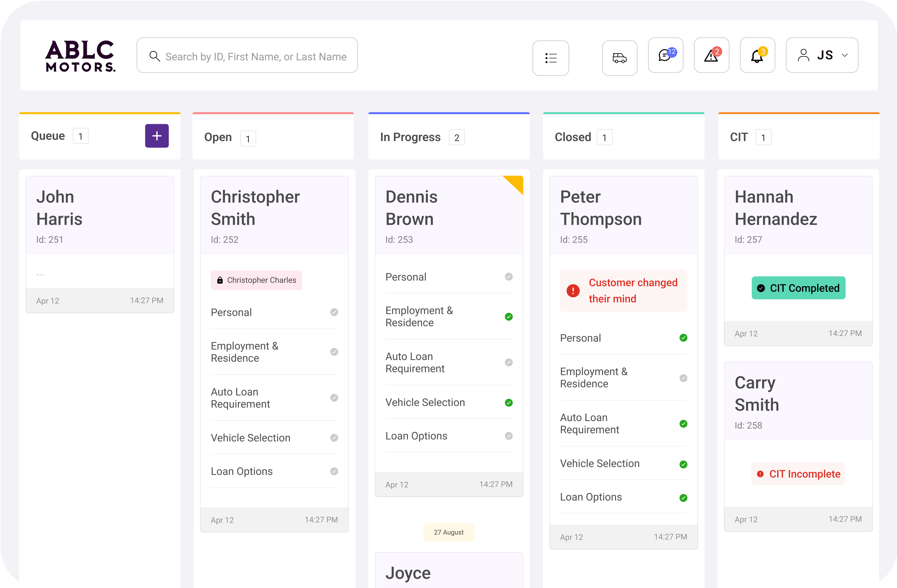This screenshot has width=897, height=588.
Task: Click lock icon on Christopher Charles tag
Action: coord(220,280)
